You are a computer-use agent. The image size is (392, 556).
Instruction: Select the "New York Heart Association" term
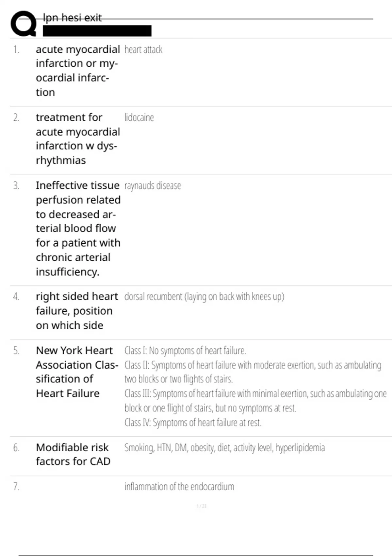(76, 372)
